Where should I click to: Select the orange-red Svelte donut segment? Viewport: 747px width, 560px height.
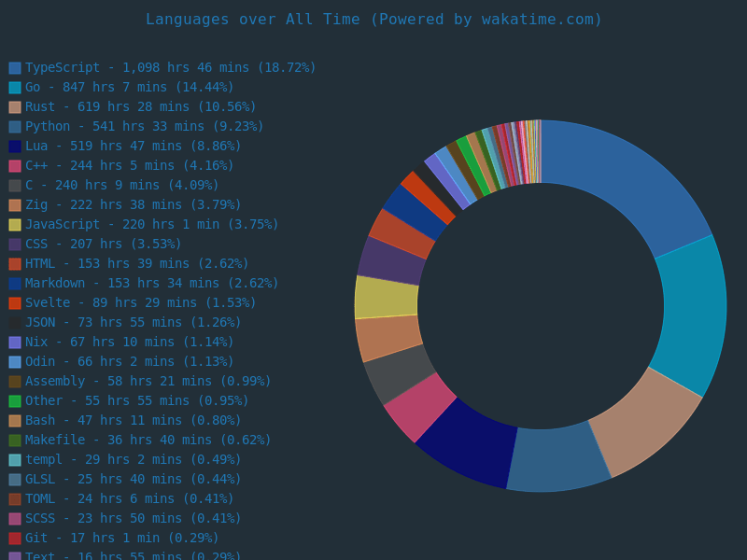(428, 197)
